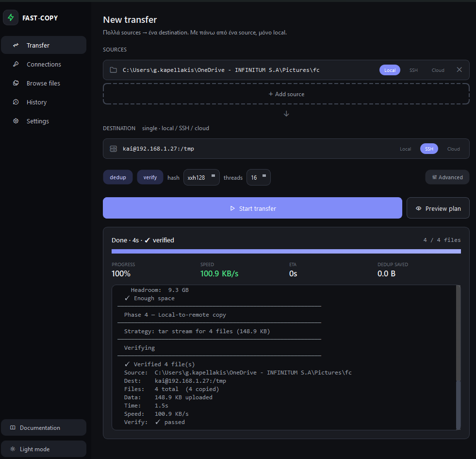
Task: Click Preview plan button
Action: pyautogui.click(x=438, y=208)
